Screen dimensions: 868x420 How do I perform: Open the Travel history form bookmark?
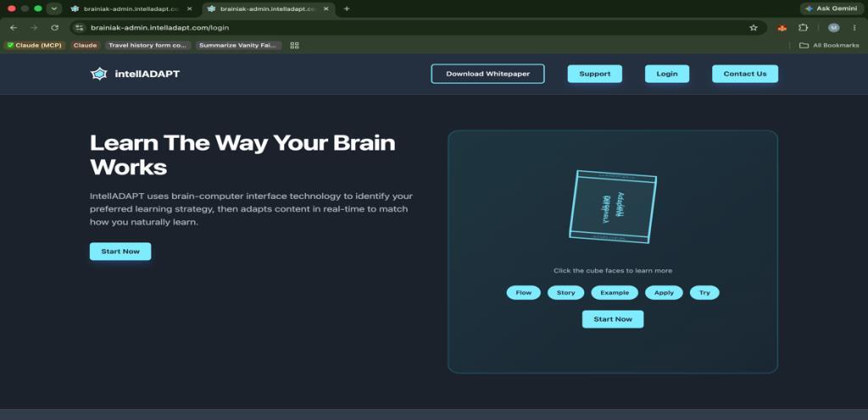[147, 46]
